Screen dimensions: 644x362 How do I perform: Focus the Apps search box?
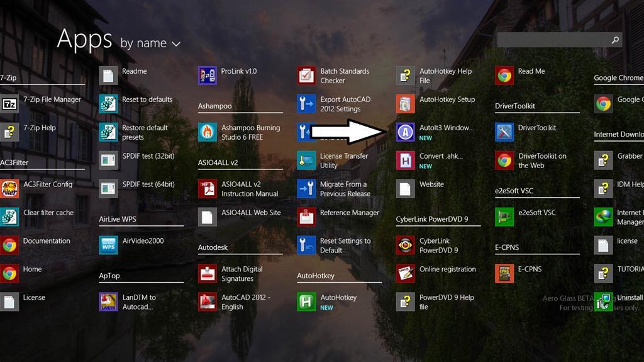point(559,40)
